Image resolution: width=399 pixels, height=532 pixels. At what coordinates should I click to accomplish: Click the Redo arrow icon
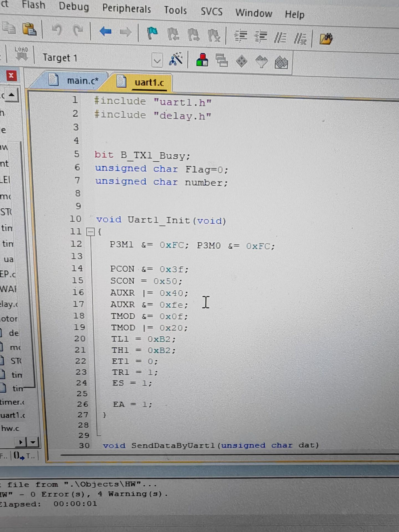[78, 30]
